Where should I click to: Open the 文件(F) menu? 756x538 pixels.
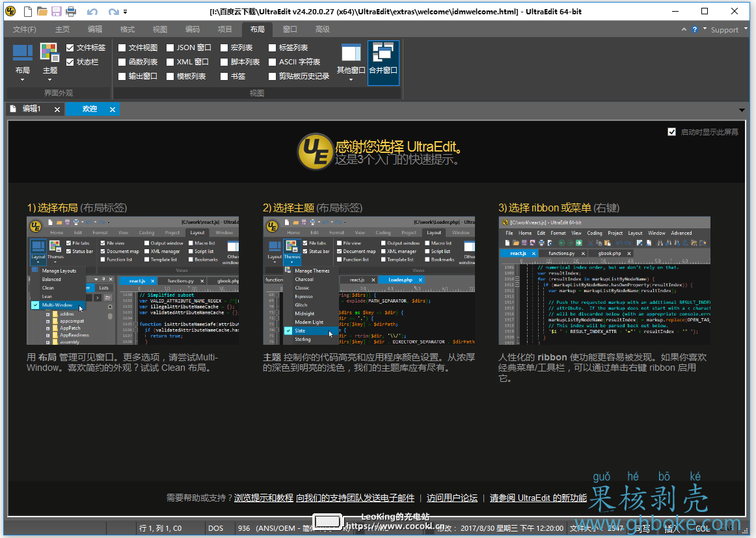(x=25, y=29)
